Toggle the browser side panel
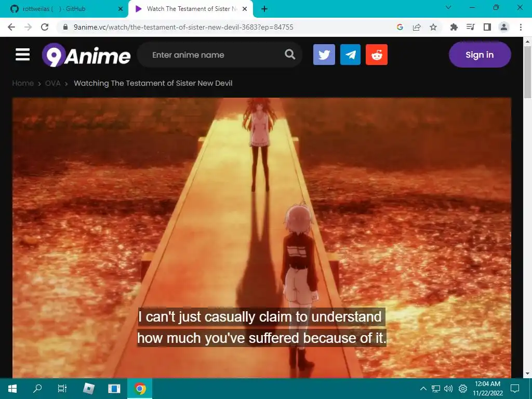 (x=487, y=27)
